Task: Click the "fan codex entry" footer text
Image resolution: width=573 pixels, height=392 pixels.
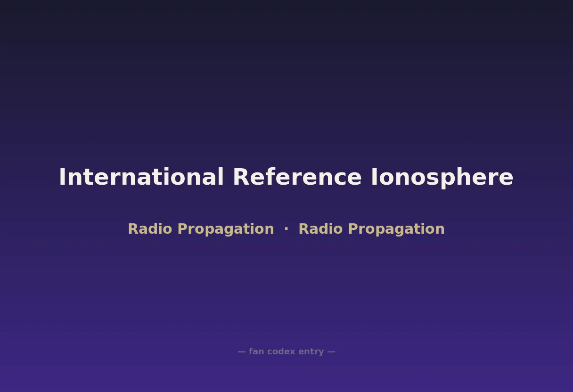Action: [286, 351]
